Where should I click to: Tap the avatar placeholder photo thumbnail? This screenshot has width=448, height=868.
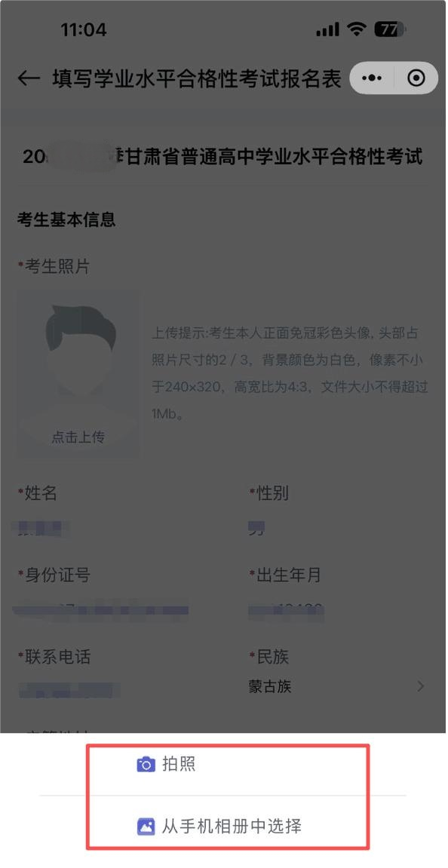pos(78,376)
